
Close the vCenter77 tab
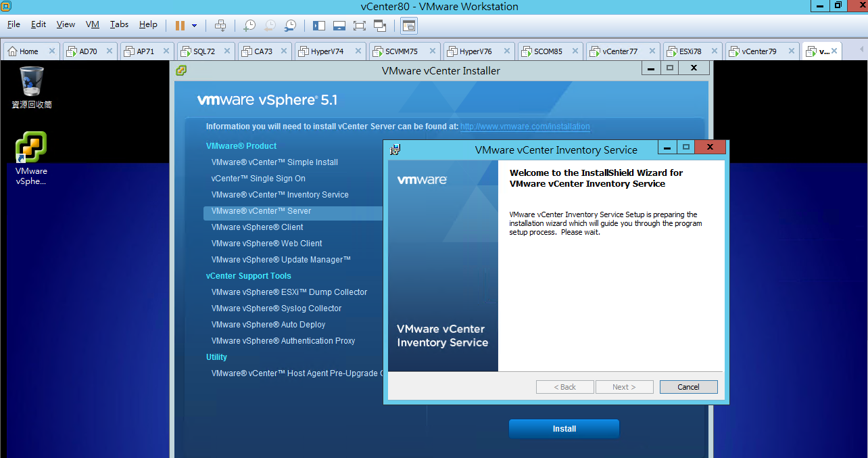(652, 51)
